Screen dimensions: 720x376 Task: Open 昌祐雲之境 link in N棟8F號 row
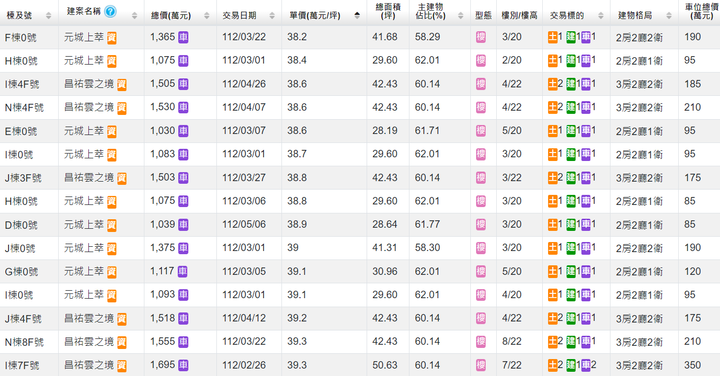click(x=89, y=342)
